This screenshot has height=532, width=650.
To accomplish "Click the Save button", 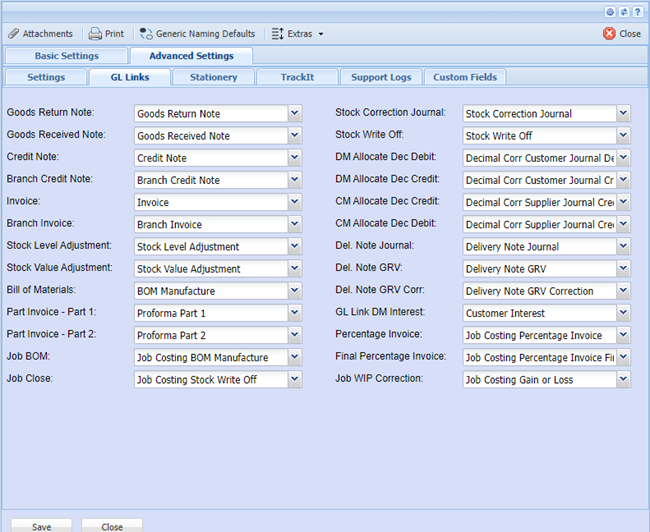I will click(41, 526).
